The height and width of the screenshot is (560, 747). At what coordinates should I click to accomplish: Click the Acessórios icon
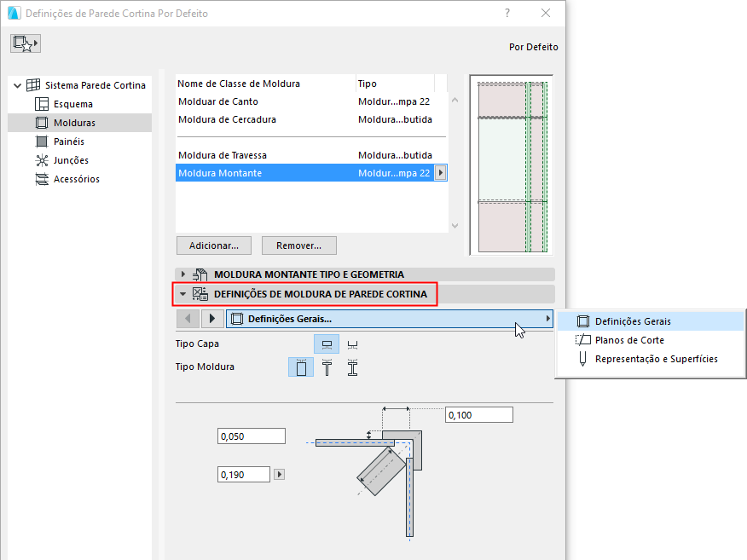pyautogui.click(x=42, y=179)
